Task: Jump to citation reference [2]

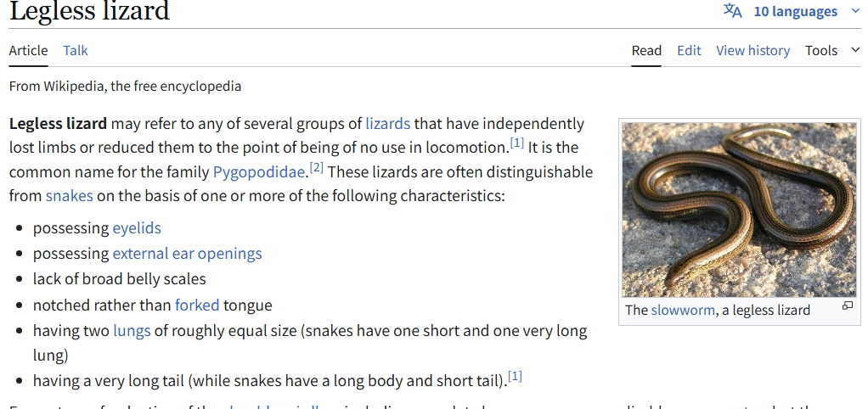Action: click(x=316, y=167)
